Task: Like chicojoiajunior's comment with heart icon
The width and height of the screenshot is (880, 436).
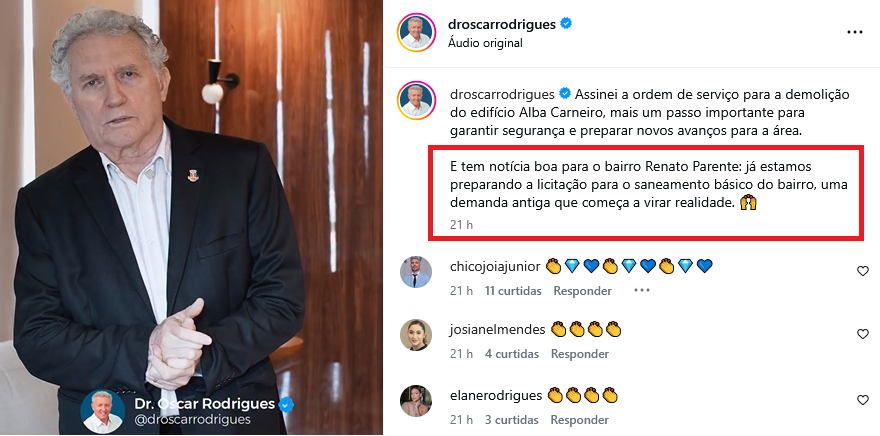Action: point(863,272)
